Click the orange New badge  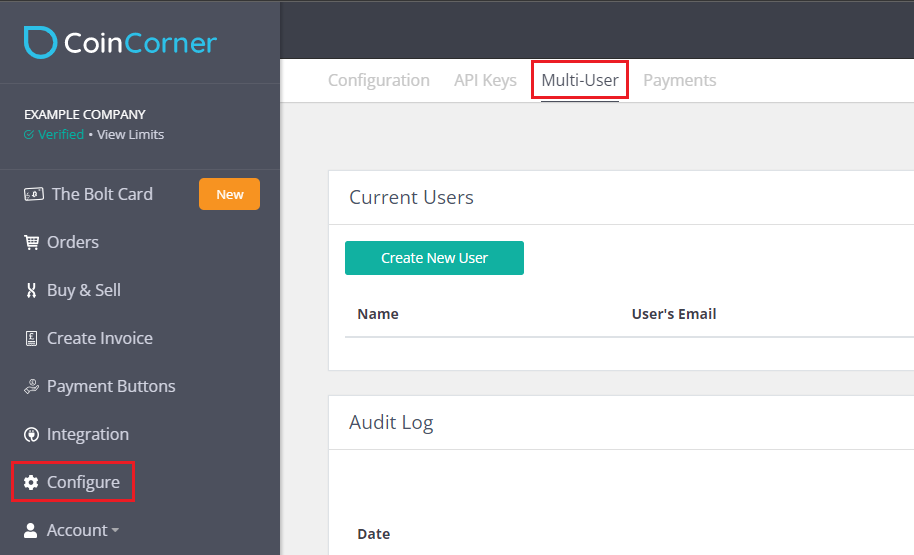pyautogui.click(x=230, y=194)
